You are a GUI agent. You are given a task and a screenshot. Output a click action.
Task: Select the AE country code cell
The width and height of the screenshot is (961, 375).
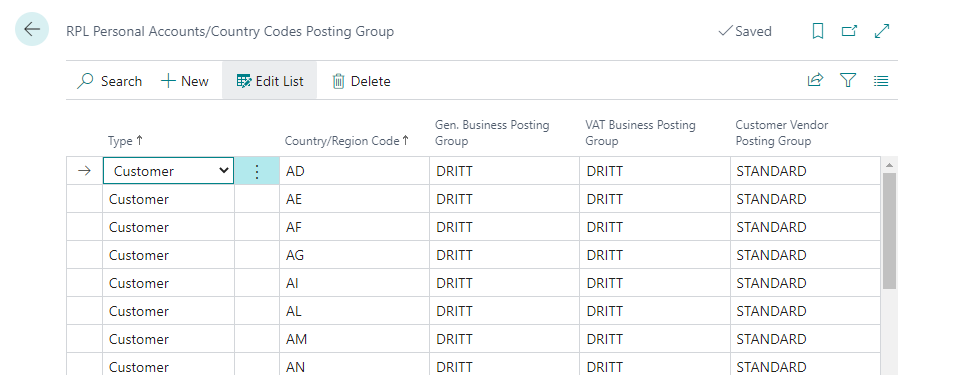(x=354, y=199)
